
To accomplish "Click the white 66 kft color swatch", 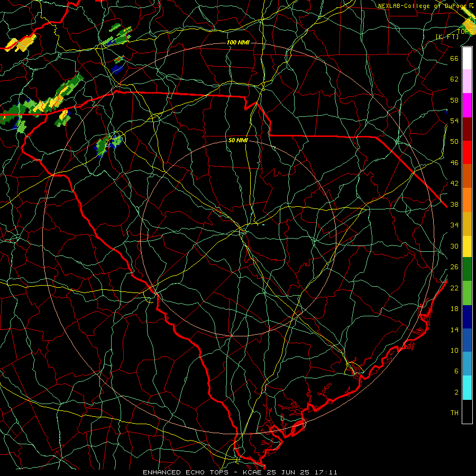I will point(467,58).
